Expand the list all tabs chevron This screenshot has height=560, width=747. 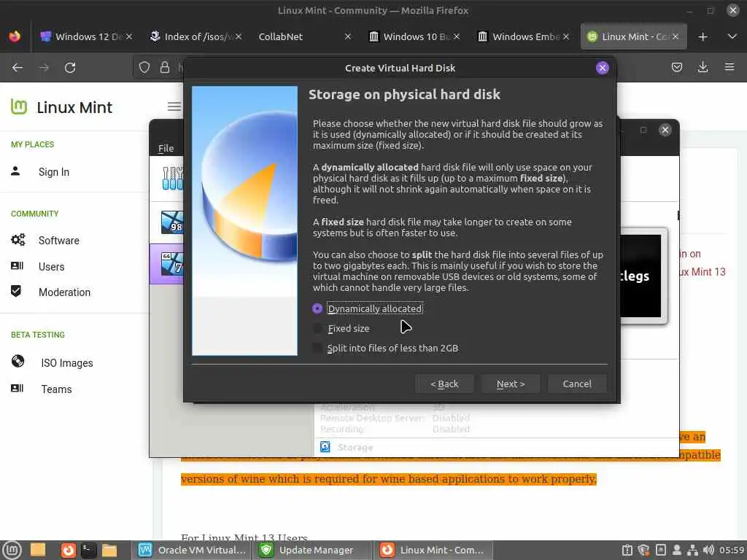[x=732, y=36]
